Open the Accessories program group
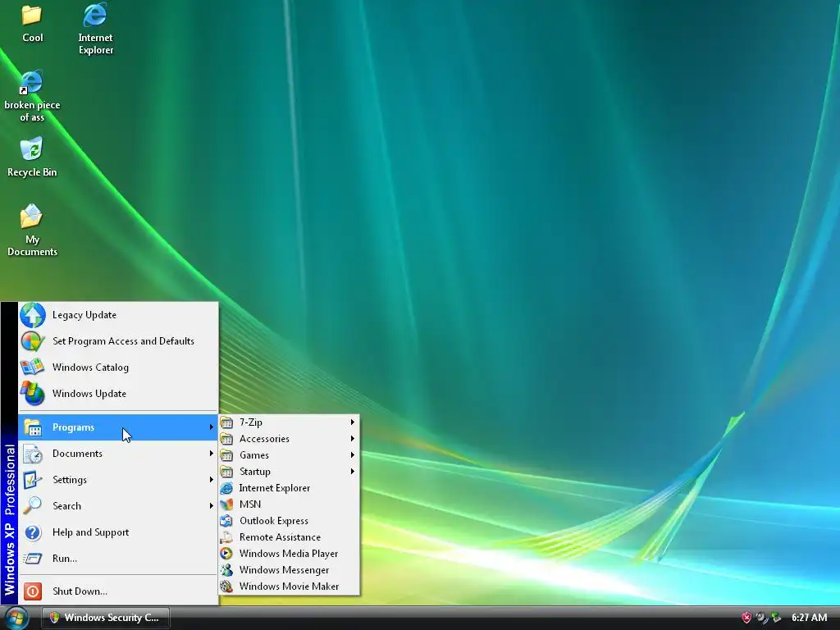Viewport: 840px width, 630px height. point(289,439)
